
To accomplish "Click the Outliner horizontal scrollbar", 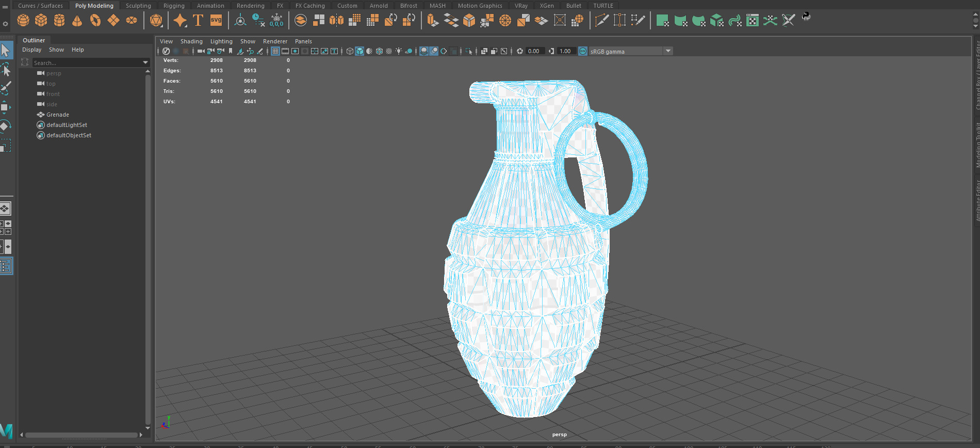I will pyautogui.click(x=81, y=435).
